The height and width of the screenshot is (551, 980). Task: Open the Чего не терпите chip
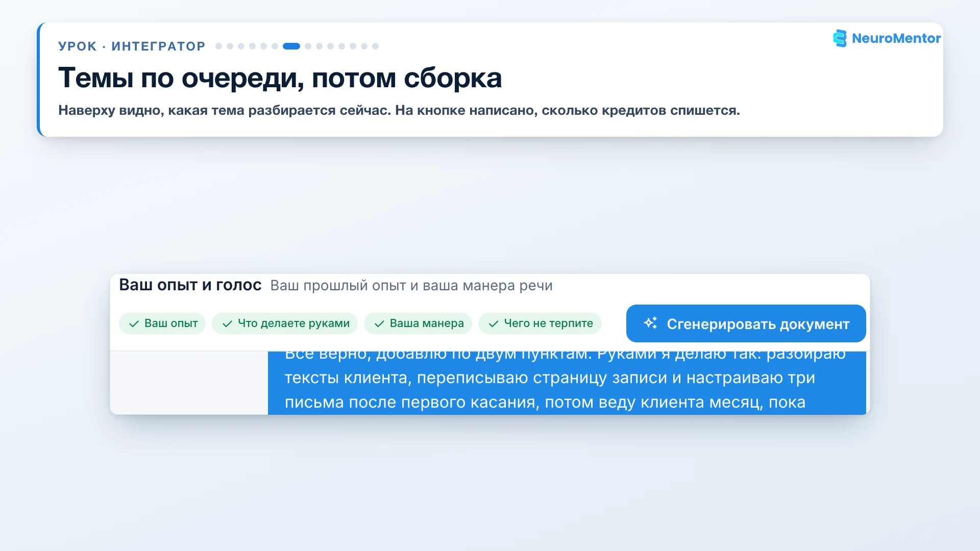(x=540, y=323)
